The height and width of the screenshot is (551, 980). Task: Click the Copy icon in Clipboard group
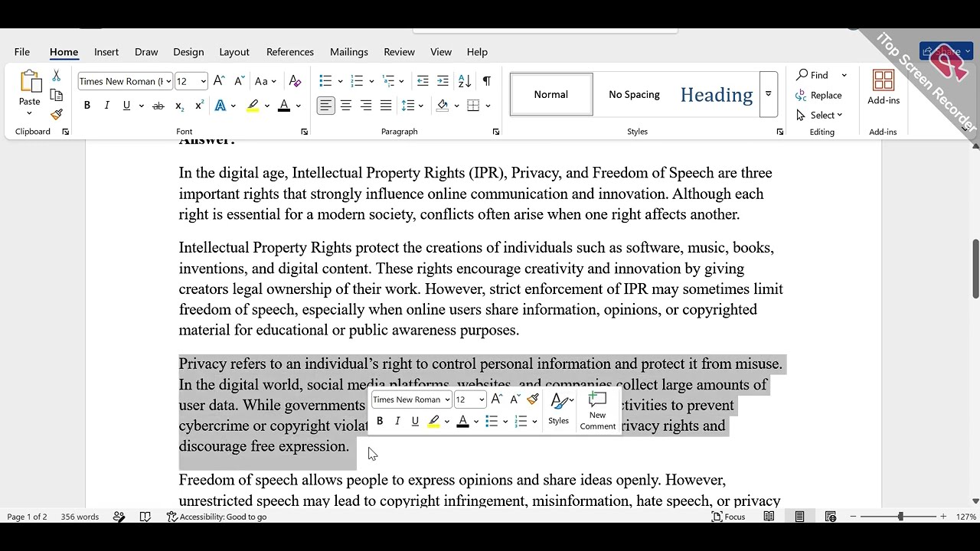(56, 95)
